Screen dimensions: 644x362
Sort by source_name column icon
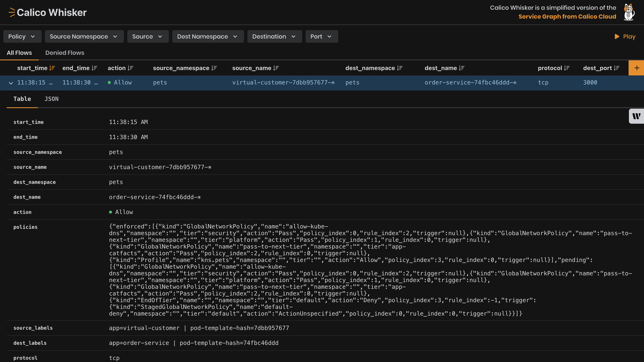pyautogui.click(x=276, y=68)
